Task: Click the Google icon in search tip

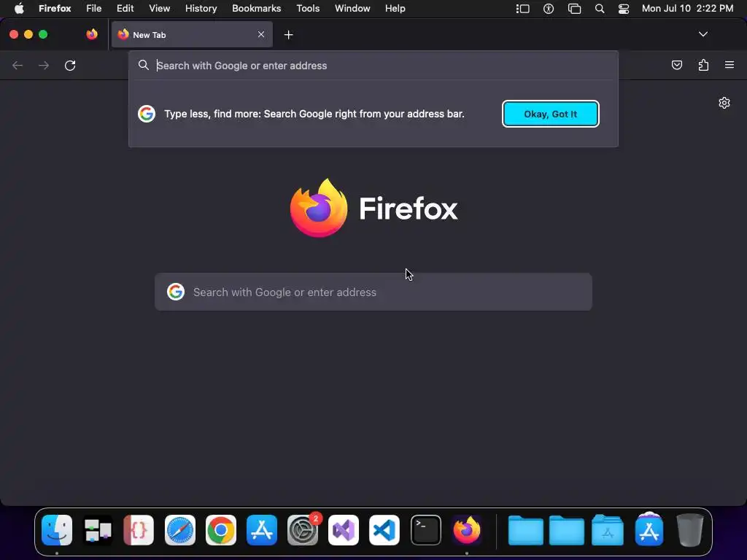Action: tap(147, 114)
